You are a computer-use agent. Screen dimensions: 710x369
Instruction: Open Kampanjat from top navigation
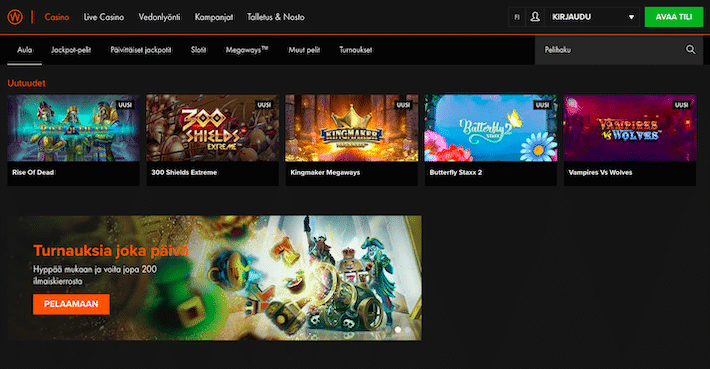click(214, 17)
